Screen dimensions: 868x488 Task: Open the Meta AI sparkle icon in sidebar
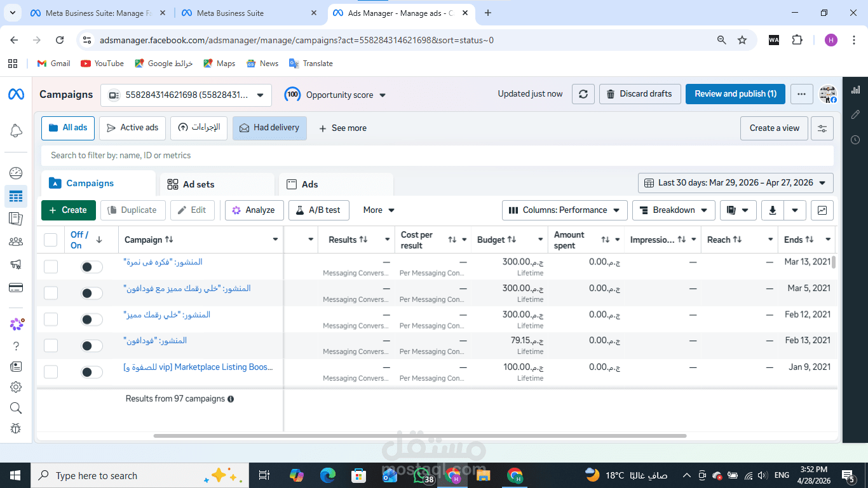pyautogui.click(x=17, y=324)
